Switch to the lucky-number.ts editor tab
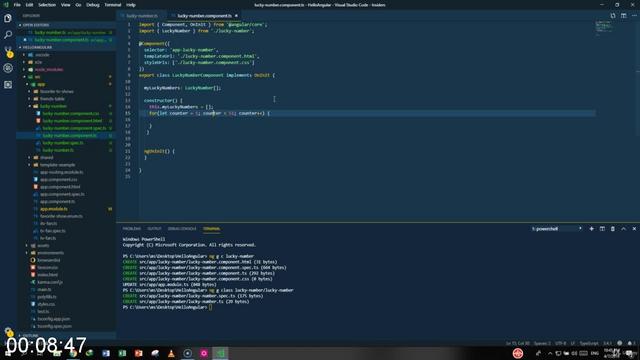Screen dimensions: 640x360 (141, 16)
